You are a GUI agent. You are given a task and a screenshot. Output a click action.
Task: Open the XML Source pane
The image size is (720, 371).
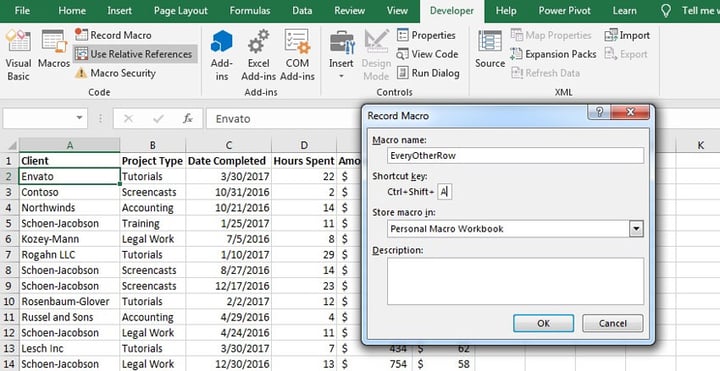click(490, 50)
